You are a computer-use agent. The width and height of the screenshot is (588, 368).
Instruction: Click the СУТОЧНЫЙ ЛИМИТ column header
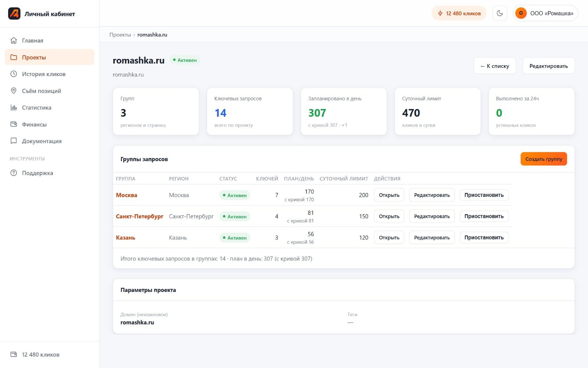click(x=344, y=178)
